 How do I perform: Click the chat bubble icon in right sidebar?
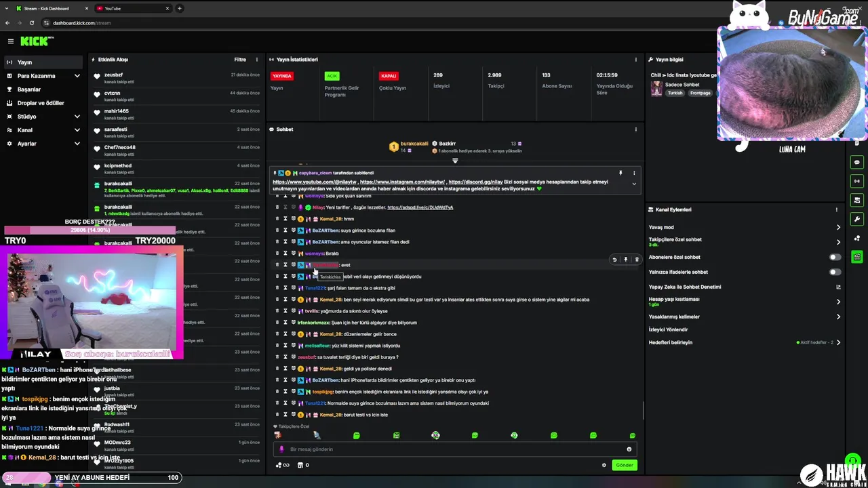[857, 162]
